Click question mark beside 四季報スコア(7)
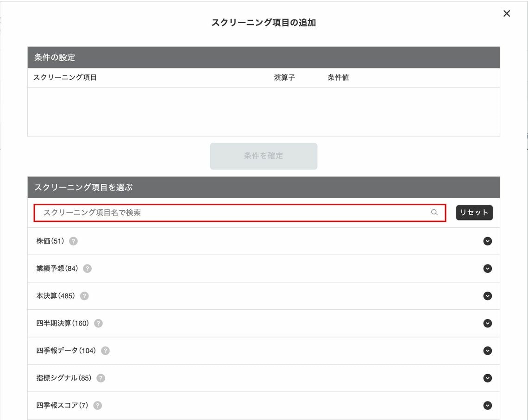Viewport: 528px width, 420px height. click(98, 406)
